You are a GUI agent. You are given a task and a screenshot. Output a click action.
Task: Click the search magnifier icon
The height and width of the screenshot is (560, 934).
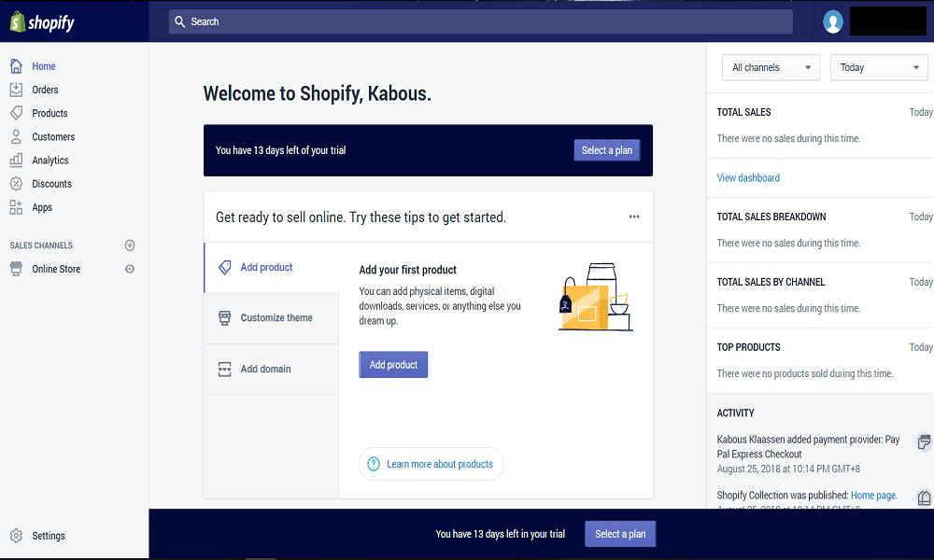(x=179, y=21)
